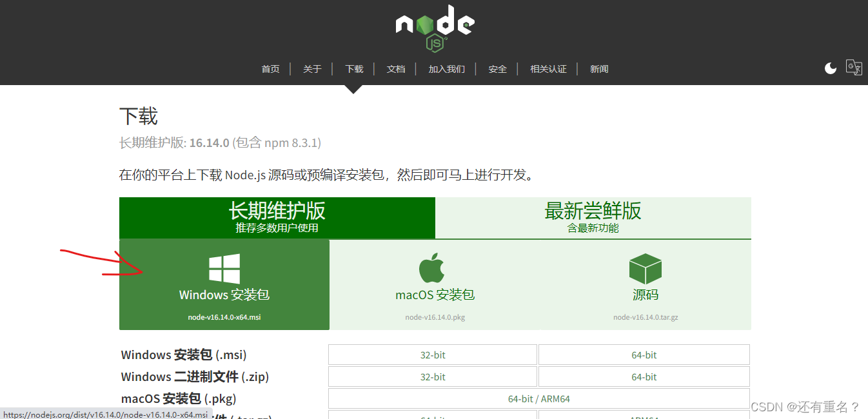Screen dimensions: 868x419
Task: Open the 关于 navigation item
Action: (x=312, y=69)
